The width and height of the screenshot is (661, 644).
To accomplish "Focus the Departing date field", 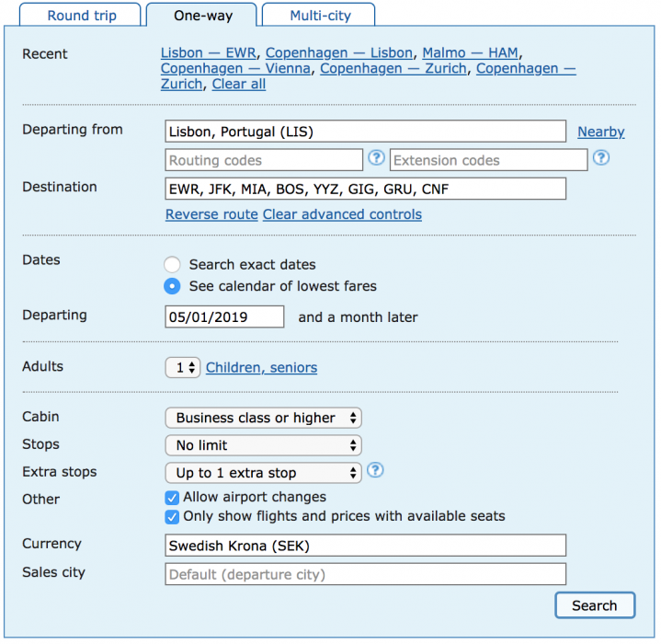I will 224,316.
